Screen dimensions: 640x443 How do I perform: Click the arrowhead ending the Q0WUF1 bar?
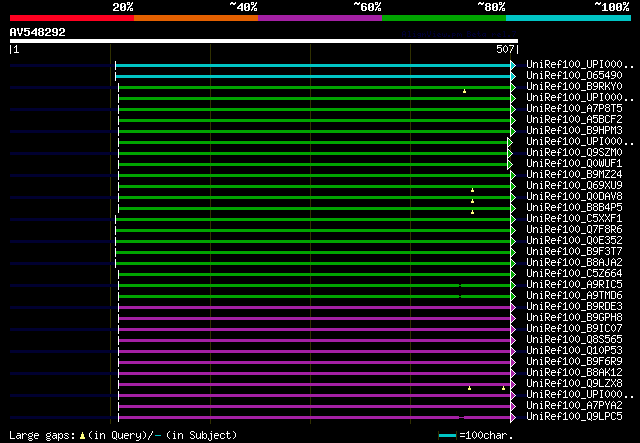pos(510,165)
